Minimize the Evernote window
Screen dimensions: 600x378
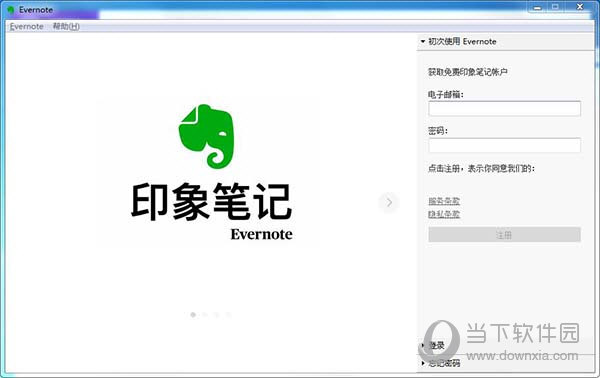coord(538,7)
